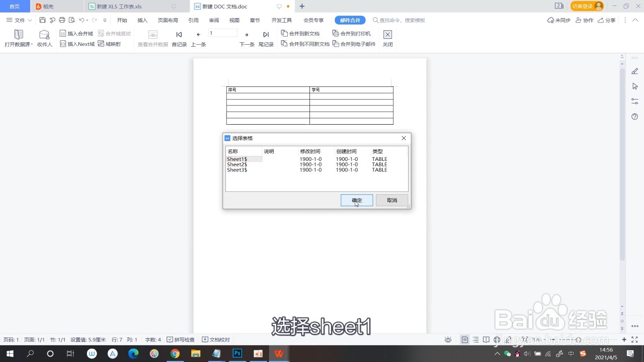Click the 学号 table cell in document
644x362 pixels.
click(x=351, y=90)
